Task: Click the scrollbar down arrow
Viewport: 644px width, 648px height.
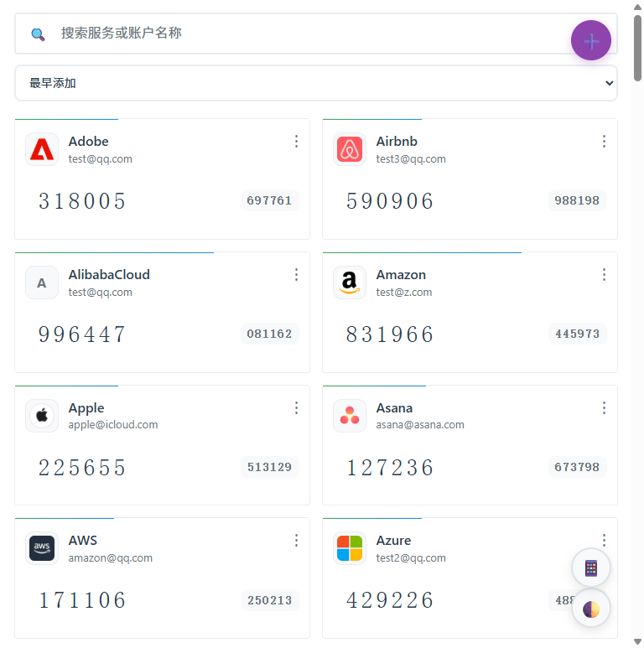Action: (638, 641)
